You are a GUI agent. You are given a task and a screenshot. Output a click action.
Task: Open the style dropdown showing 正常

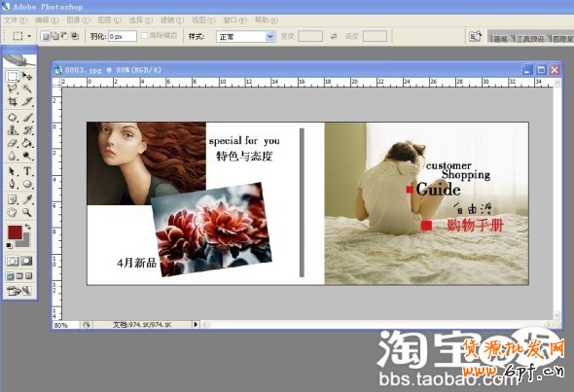[245, 36]
